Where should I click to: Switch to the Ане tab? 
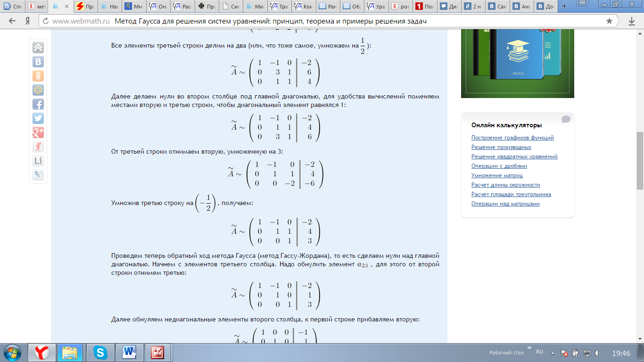click(521, 7)
